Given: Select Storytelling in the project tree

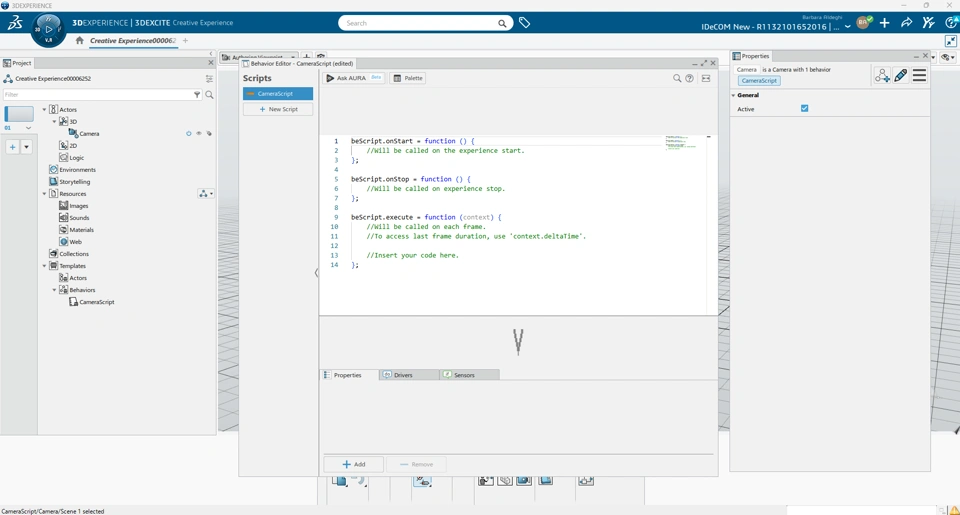Looking at the screenshot, I should (75, 182).
